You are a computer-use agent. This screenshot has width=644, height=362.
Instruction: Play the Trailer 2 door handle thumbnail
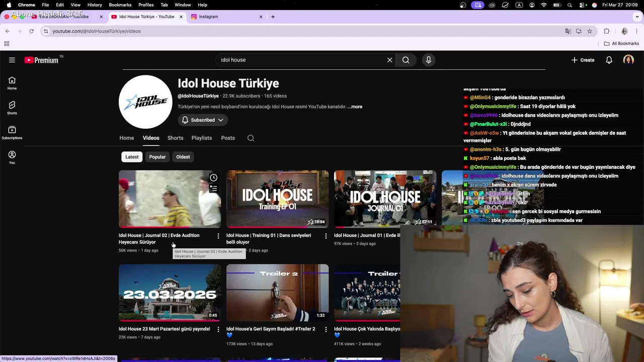coord(277,293)
